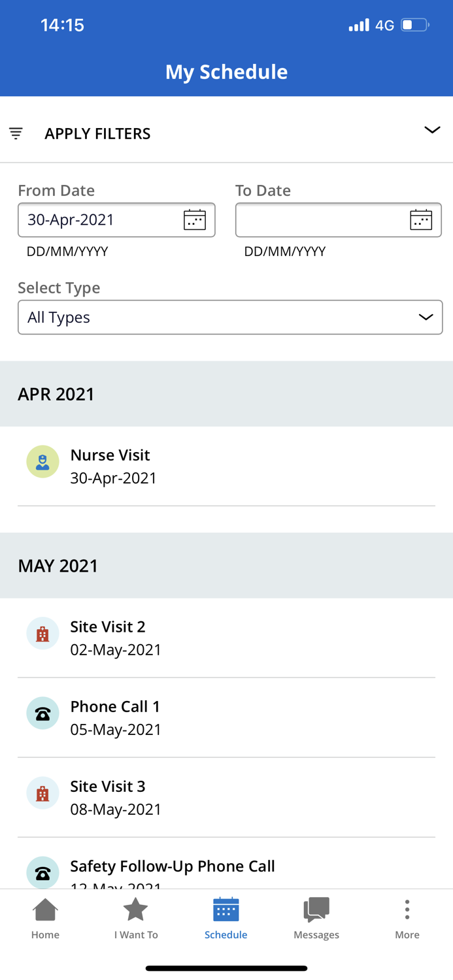This screenshot has width=453, height=980.
Task: Open the From Date calendar picker icon
Action: [195, 220]
